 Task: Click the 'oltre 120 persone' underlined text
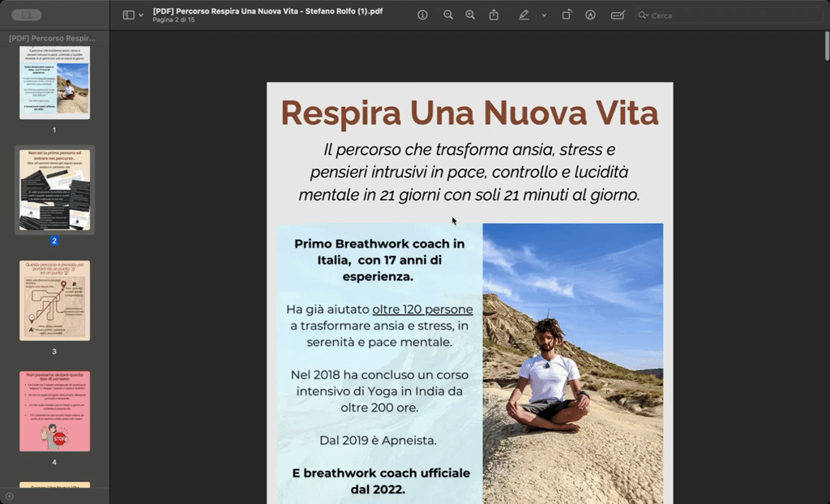pos(423,310)
